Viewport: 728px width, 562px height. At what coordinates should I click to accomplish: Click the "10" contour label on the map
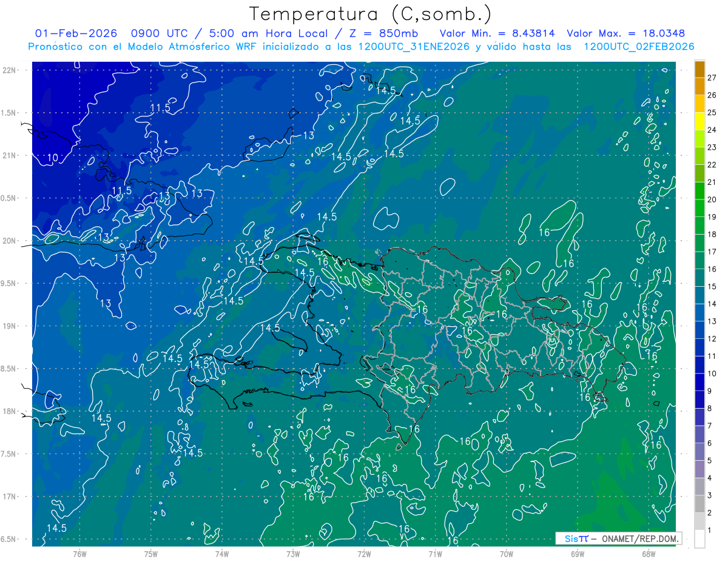point(53,158)
